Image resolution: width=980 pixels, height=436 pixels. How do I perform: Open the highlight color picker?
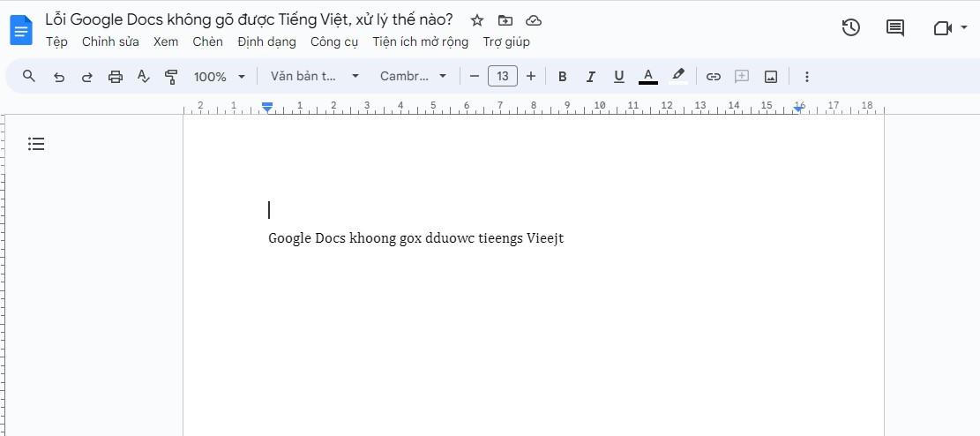(x=678, y=76)
